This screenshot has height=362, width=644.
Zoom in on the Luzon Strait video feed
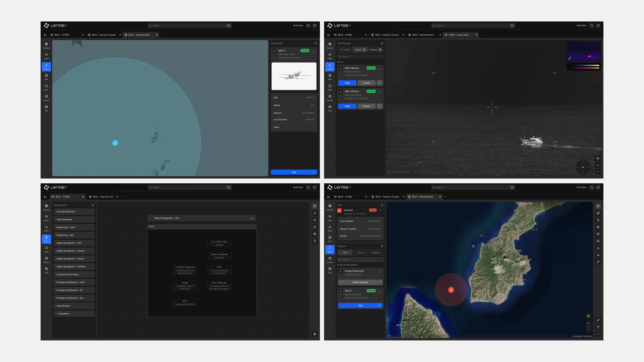click(598, 165)
